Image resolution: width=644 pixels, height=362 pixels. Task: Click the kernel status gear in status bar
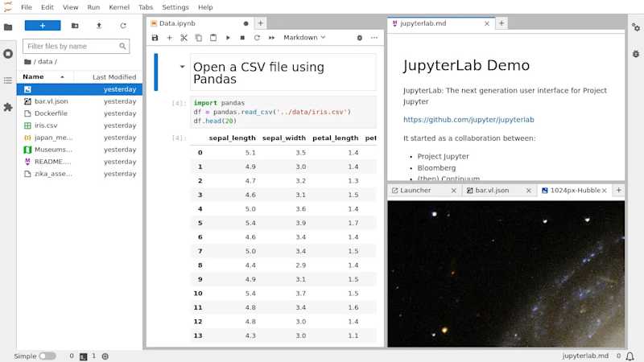pyautogui.click(x=105, y=356)
